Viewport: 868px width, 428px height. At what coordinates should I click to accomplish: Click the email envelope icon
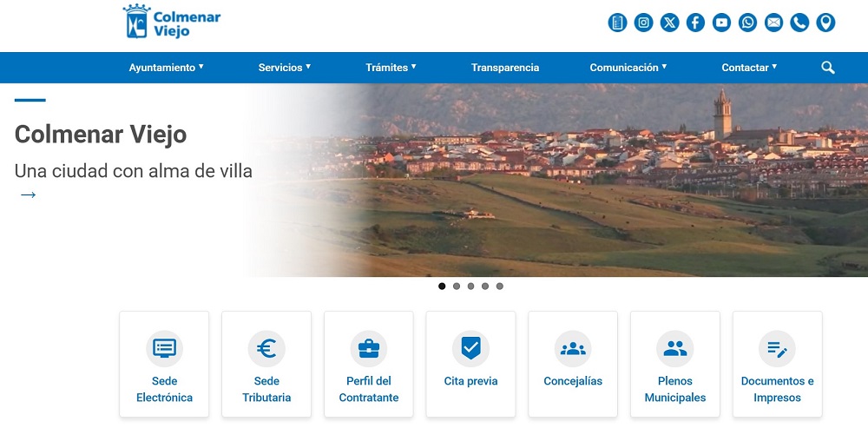(x=773, y=23)
